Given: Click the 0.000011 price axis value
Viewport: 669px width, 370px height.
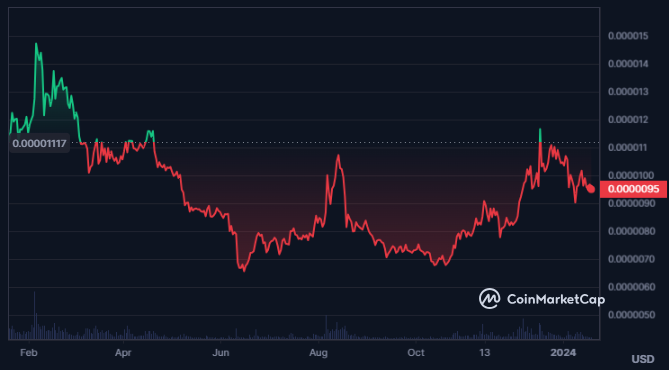Looking at the screenshot, I should point(628,148).
